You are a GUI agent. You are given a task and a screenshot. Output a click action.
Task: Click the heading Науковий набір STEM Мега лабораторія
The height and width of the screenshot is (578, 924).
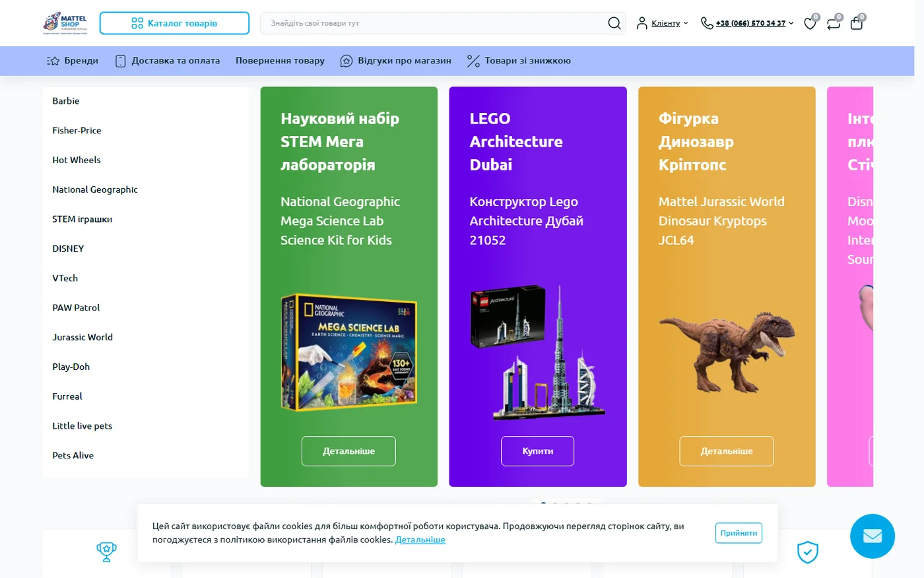(x=340, y=141)
